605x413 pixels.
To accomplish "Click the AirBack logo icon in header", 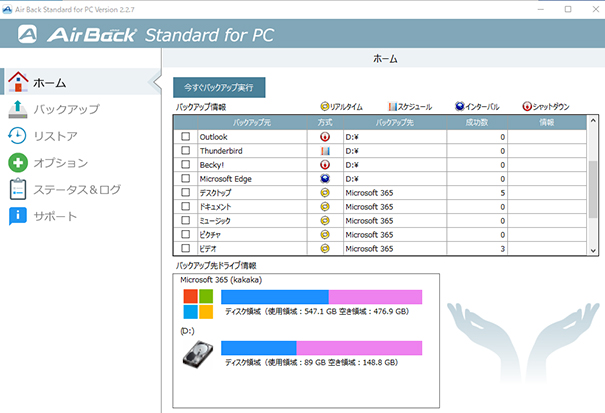I will point(27,34).
